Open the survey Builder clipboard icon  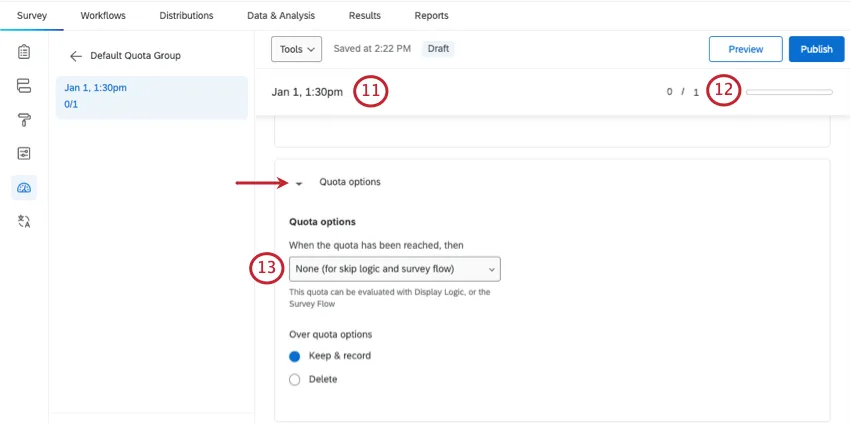point(24,51)
